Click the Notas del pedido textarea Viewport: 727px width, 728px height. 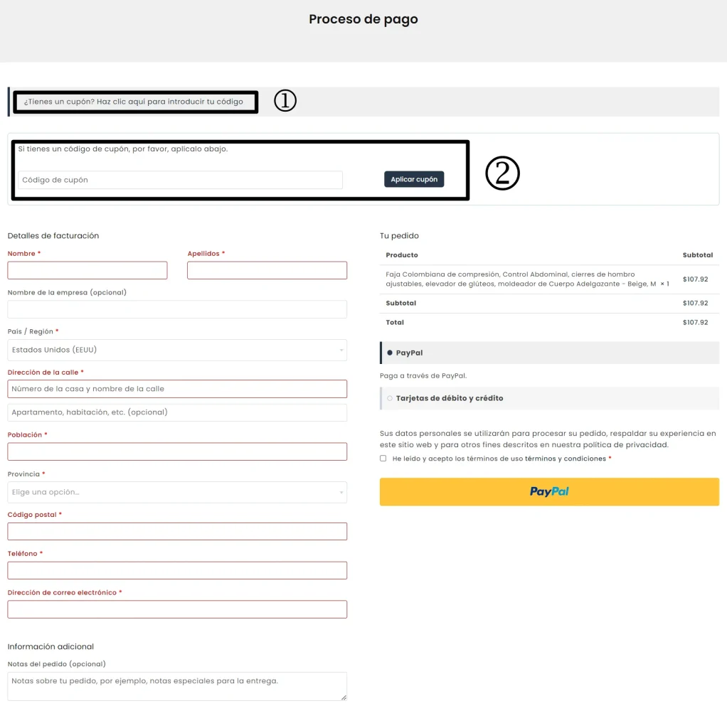(x=177, y=686)
